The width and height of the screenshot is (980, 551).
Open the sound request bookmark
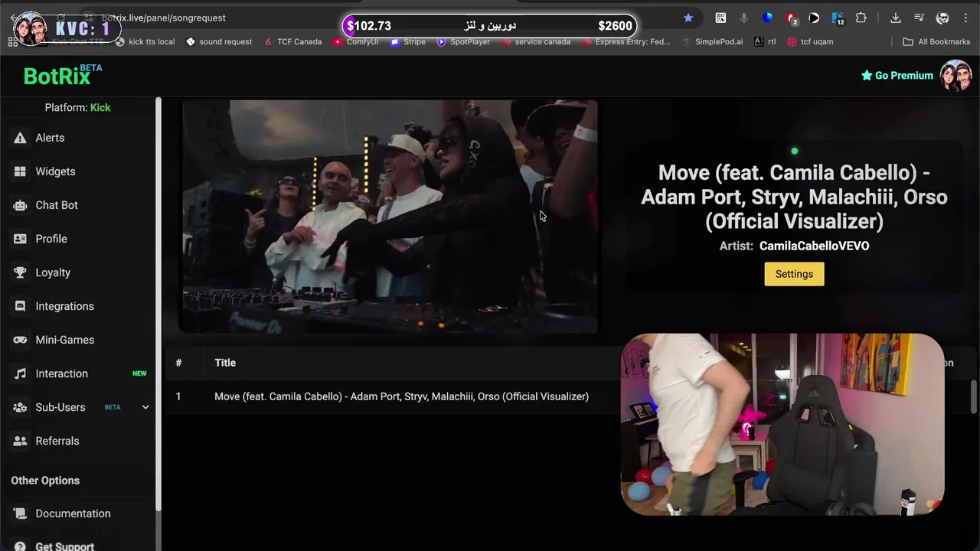pos(218,41)
